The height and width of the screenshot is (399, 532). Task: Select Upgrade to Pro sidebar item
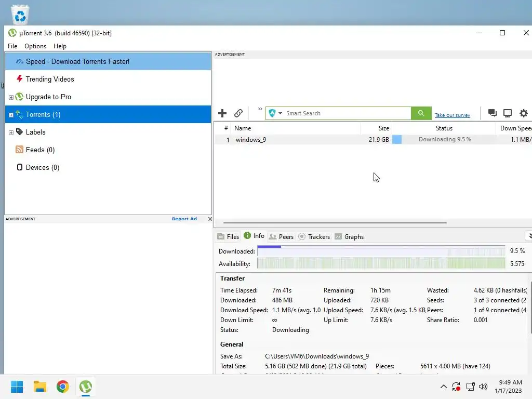[108, 97]
